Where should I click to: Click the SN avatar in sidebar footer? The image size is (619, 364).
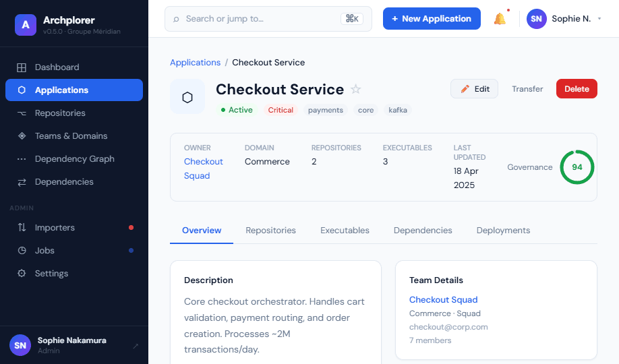(x=20, y=345)
